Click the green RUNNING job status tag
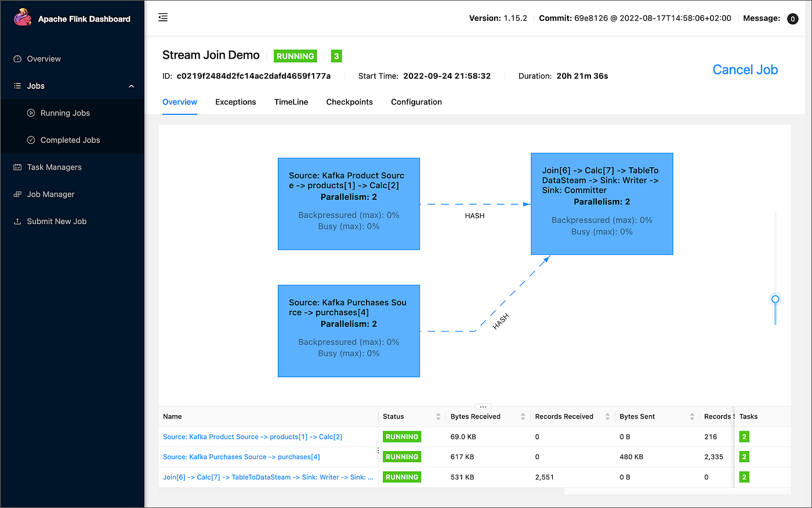Screen dimensions: 812x508 (x=295, y=56)
